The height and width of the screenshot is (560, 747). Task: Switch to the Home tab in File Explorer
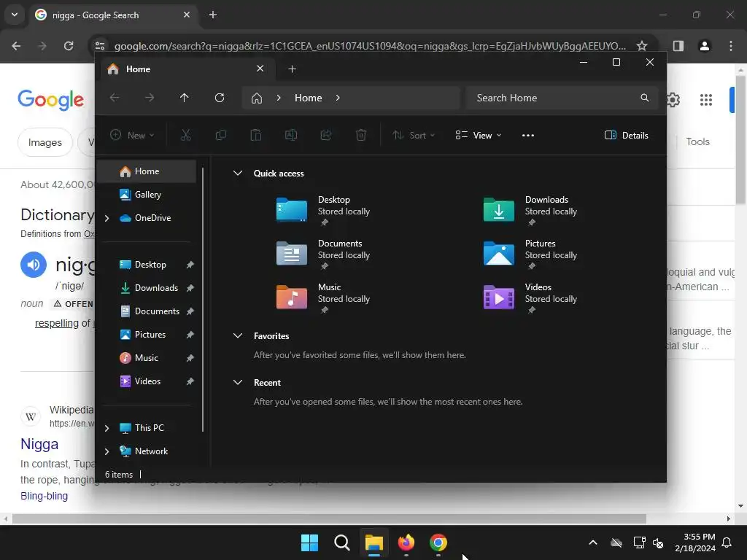pyautogui.click(x=187, y=69)
